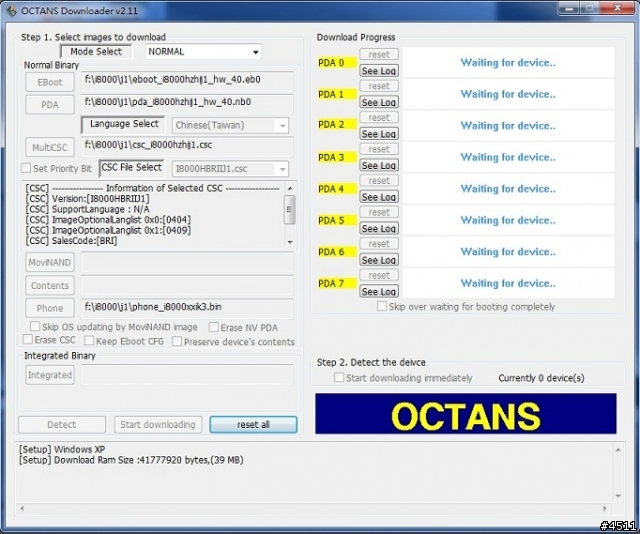The width and height of the screenshot is (640, 534).
Task: Click PDA 3 Waiting for device status
Action: (508, 157)
